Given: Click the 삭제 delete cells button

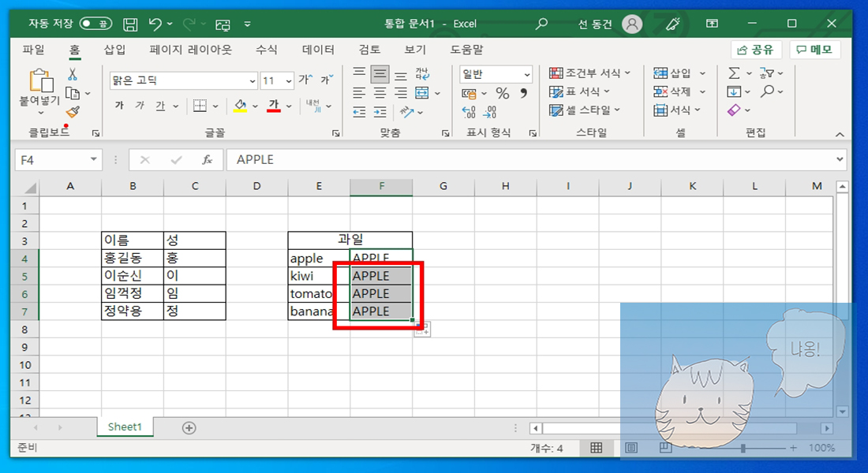Looking at the screenshot, I should (672, 91).
